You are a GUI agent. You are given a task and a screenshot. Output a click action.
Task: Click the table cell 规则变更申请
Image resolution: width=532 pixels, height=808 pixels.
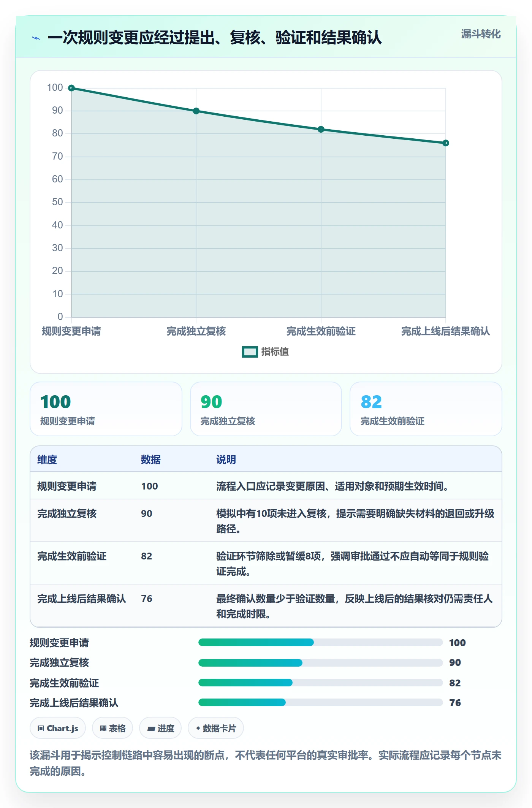click(x=67, y=486)
